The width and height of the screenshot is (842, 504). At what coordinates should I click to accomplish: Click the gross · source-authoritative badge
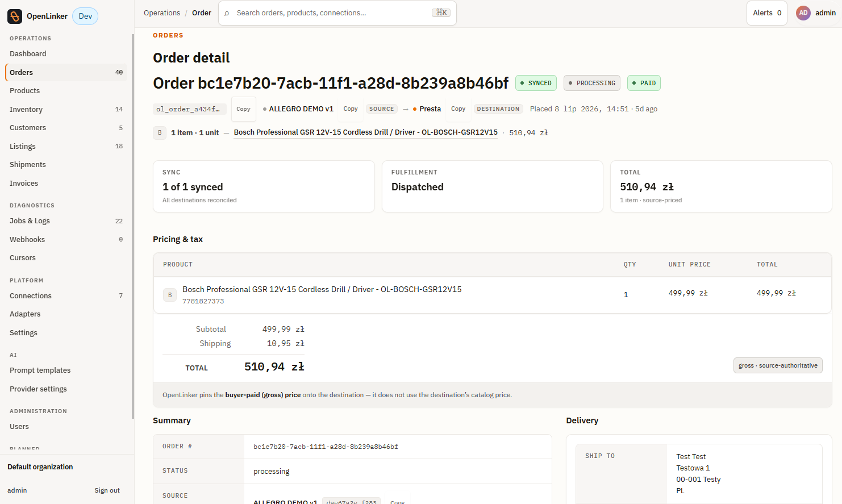click(778, 365)
